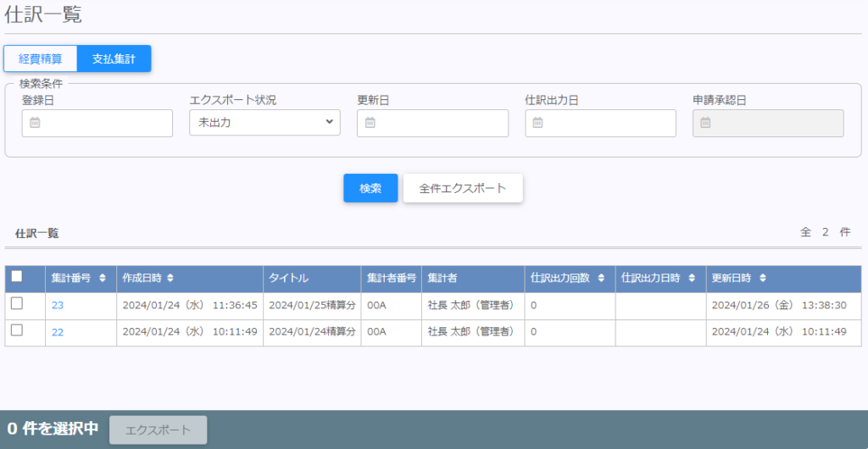Click calendar icon in 仕訳出力日 field
Screen dimensions: 868x449
coord(538,123)
